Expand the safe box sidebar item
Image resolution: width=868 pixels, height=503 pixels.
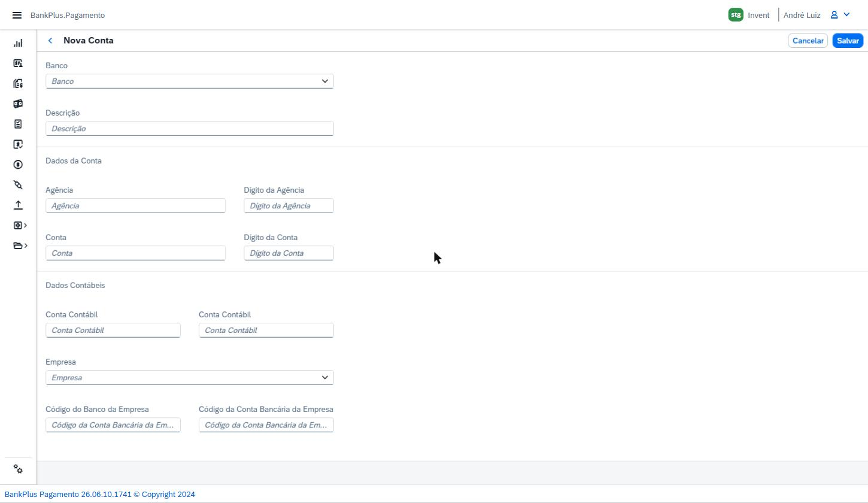[20, 225]
